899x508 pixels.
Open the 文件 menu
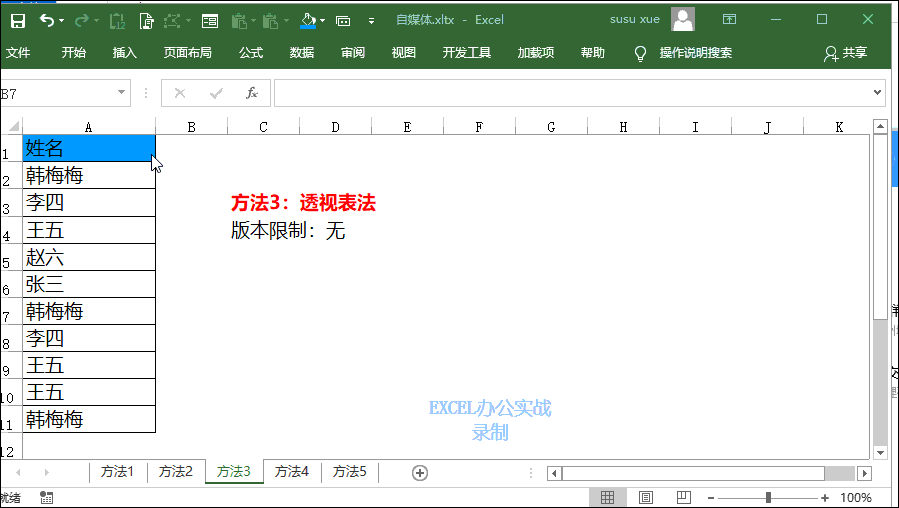click(18, 53)
